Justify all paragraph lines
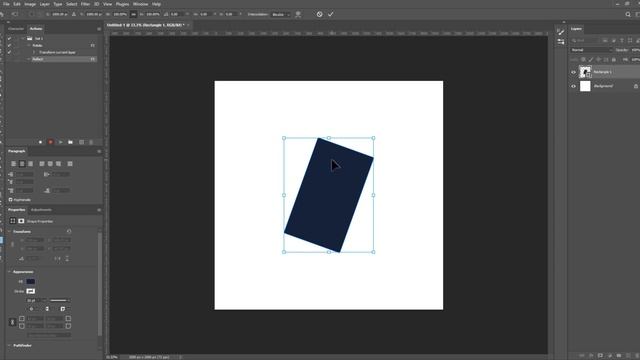Viewport: 640px width, 360px height. point(70,164)
